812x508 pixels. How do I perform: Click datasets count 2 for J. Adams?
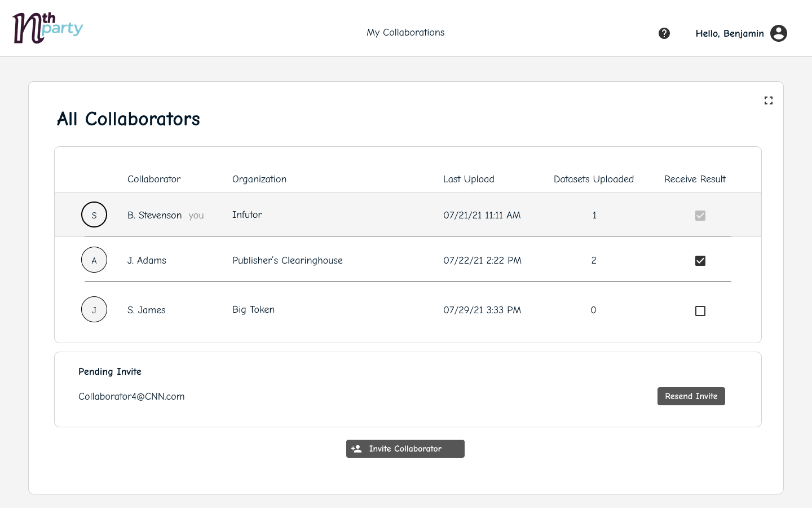pyautogui.click(x=594, y=260)
